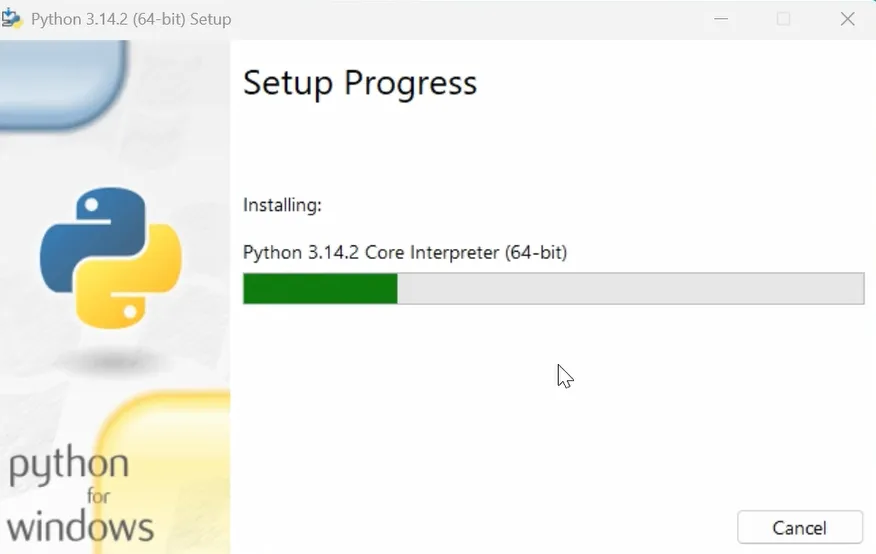Click the grey unfilled part of progress bar

point(630,288)
